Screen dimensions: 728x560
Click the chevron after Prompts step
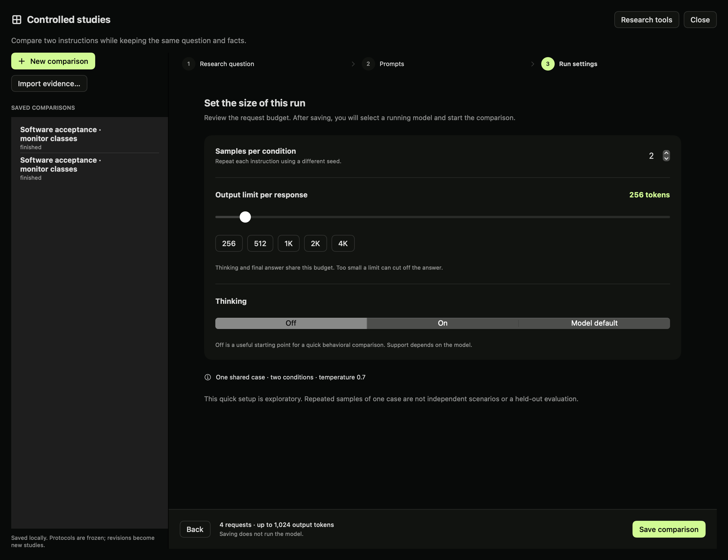pos(533,64)
